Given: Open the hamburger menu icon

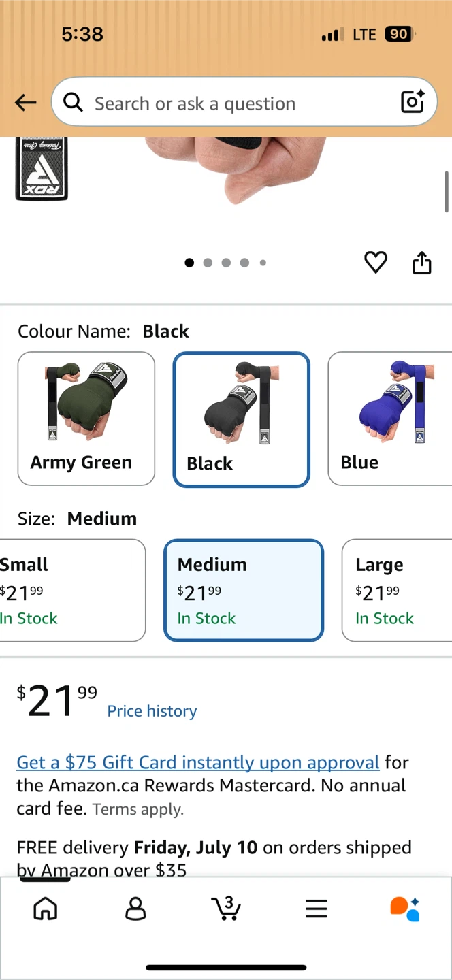Looking at the screenshot, I should pyautogui.click(x=317, y=909).
